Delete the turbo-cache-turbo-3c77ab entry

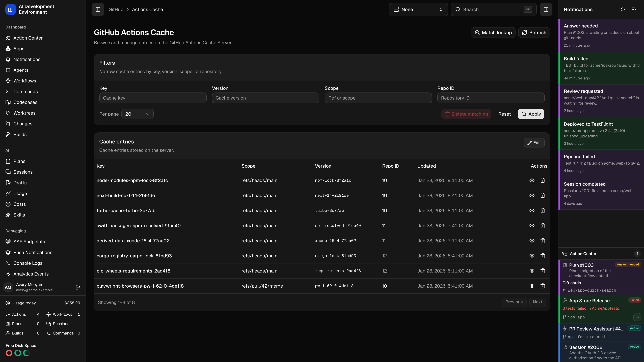[x=543, y=211]
